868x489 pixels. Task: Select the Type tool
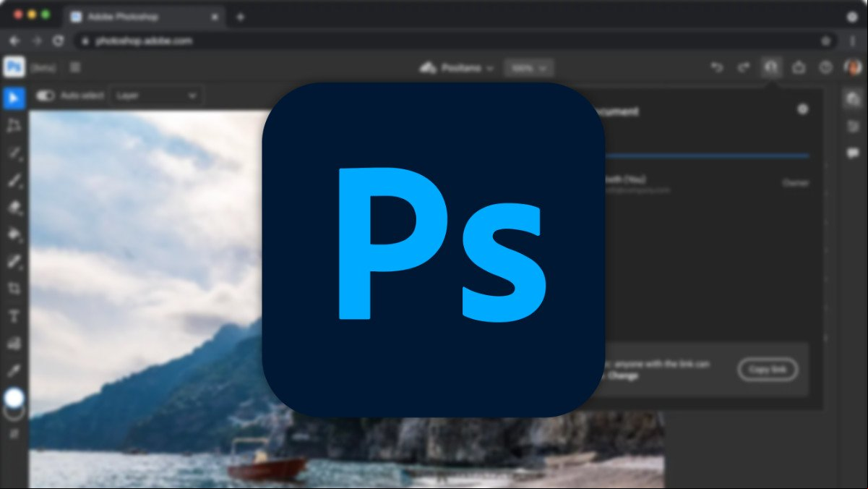(x=14, y=316)
